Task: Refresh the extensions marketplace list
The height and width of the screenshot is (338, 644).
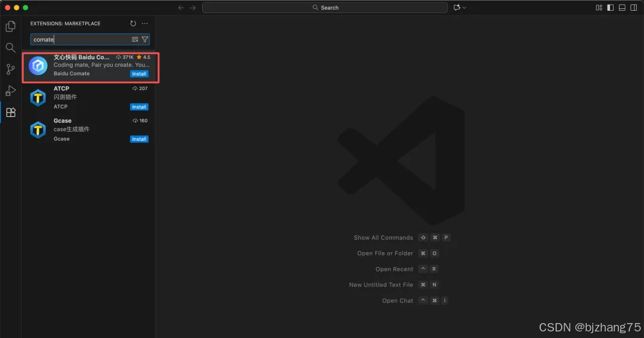Action: (x=133, y=23)
